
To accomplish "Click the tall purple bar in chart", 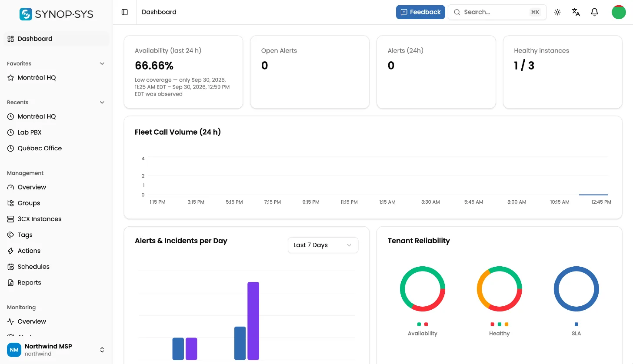I will tap(253, 321).
